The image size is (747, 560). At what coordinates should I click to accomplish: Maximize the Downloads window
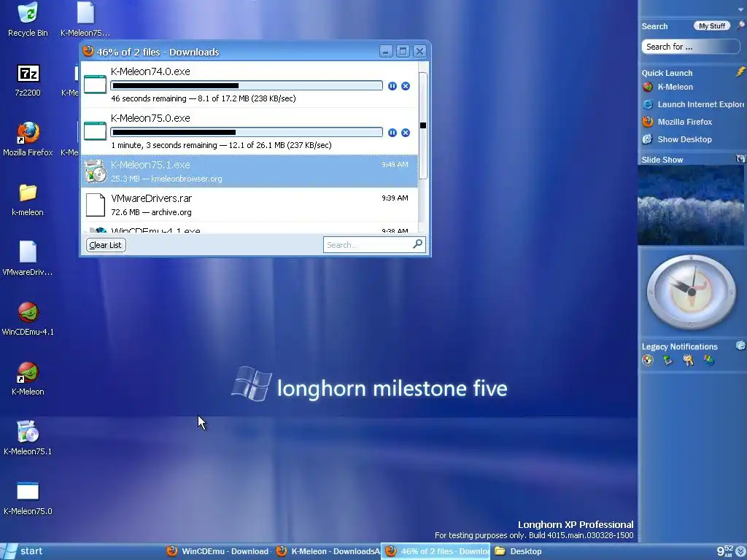pyautogui.click(x=403, y=51)
